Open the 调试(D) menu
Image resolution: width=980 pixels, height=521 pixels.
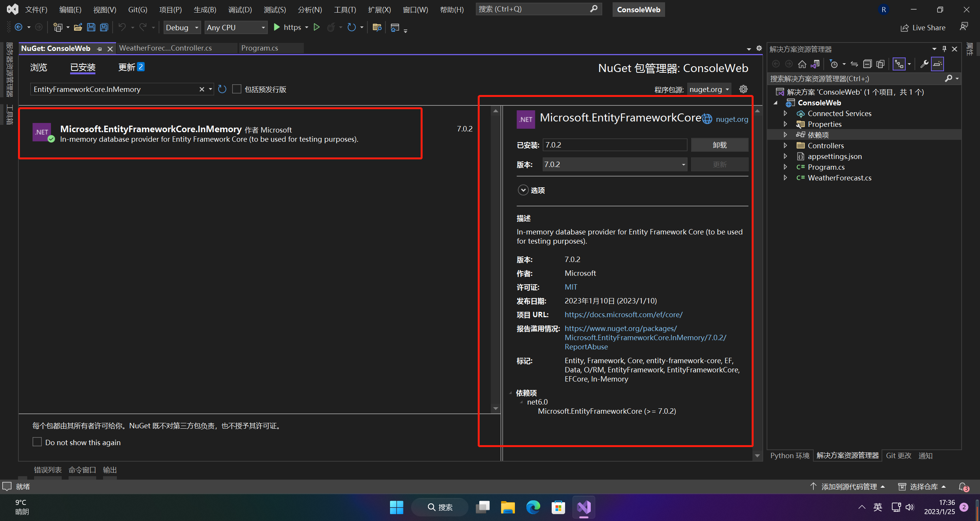(x=240, y=10)
